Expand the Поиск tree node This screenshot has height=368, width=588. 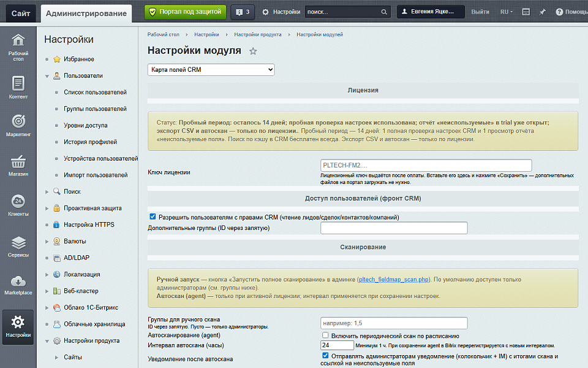point(47,192)
